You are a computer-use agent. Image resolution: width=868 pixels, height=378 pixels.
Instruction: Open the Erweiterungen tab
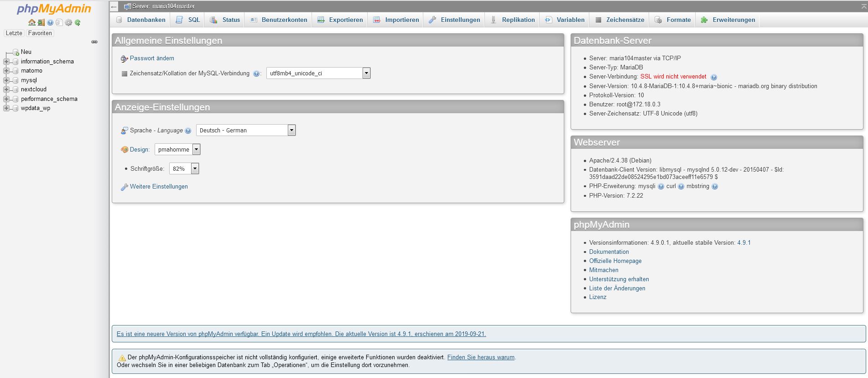pos(728,20)
